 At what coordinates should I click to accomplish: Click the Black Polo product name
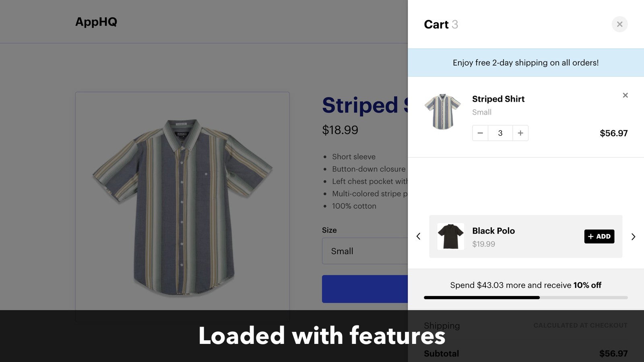[x=493, y=231]
